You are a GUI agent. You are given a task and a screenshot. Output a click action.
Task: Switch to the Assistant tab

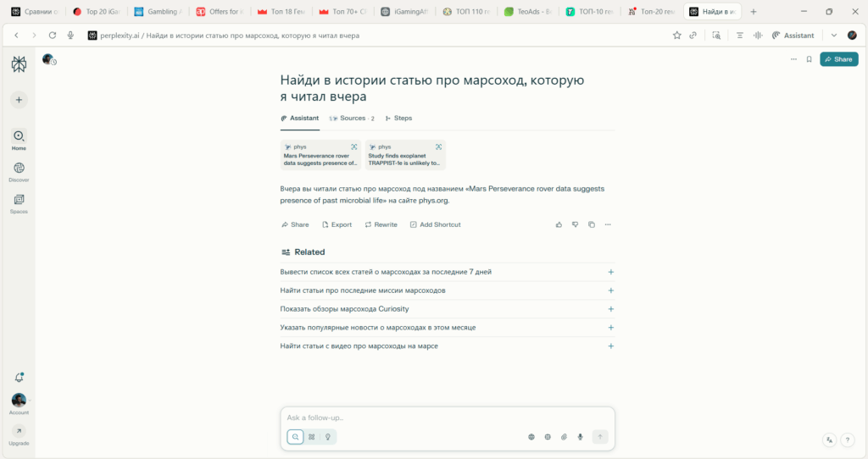[x=299, y=119]
